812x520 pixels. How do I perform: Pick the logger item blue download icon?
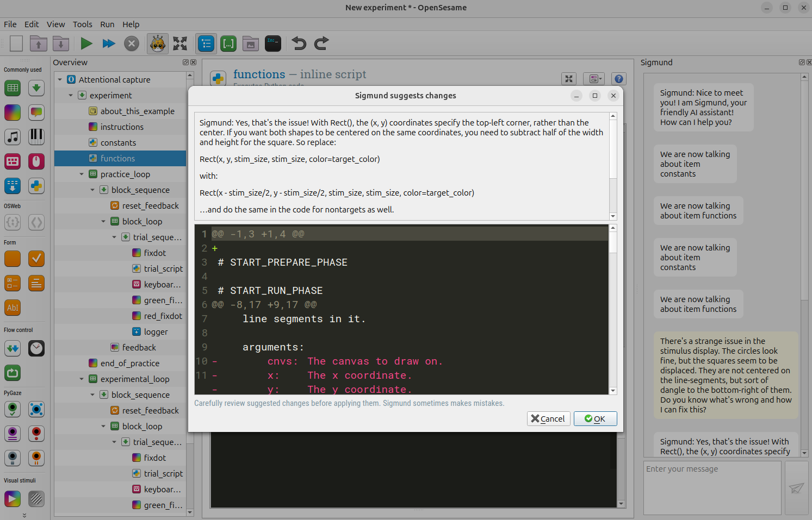point(13,186)
